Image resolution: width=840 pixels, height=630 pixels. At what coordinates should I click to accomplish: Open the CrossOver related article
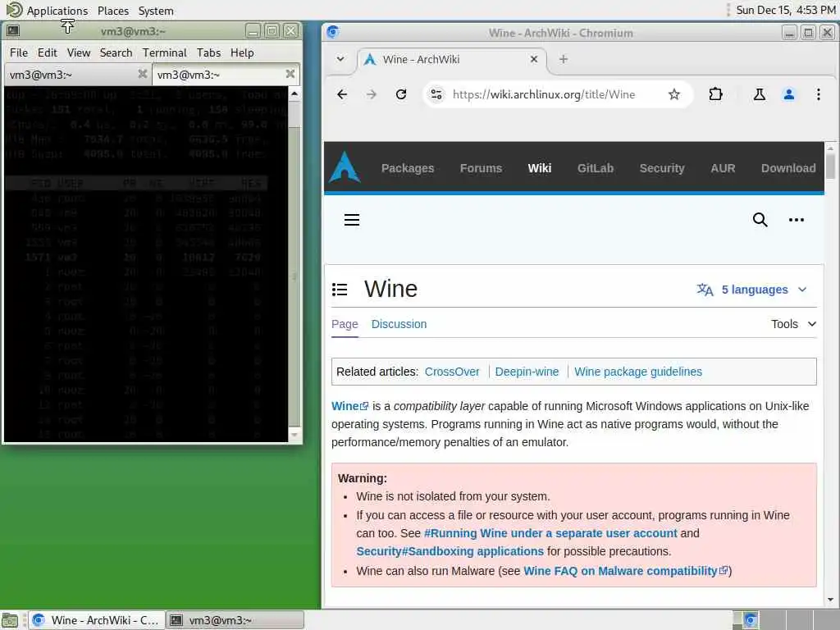pos(452,372)
